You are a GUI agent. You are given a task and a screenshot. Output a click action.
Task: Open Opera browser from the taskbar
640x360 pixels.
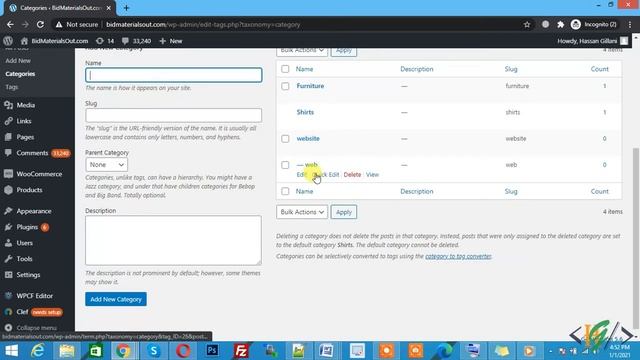[183, 351]
